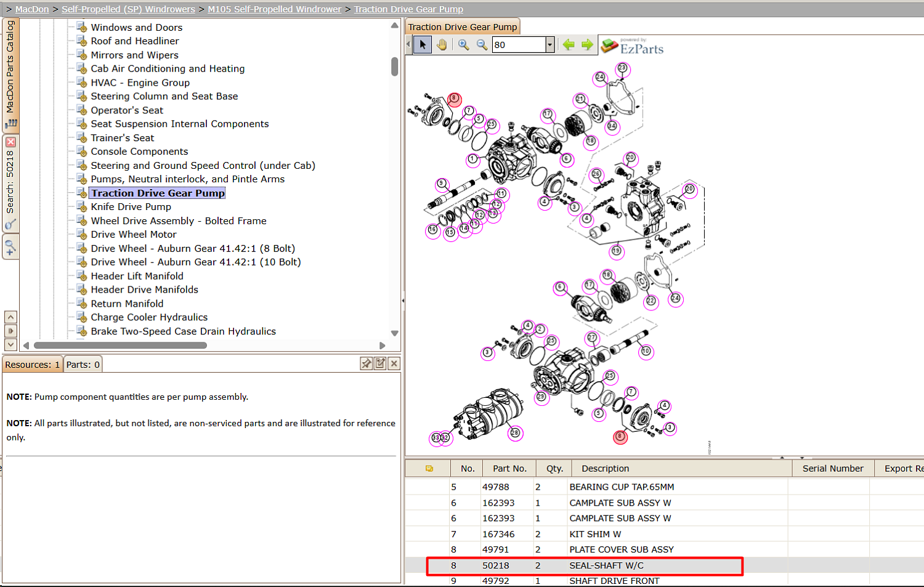
Task: Zoom out of the parts diagram
Action: 482,44
